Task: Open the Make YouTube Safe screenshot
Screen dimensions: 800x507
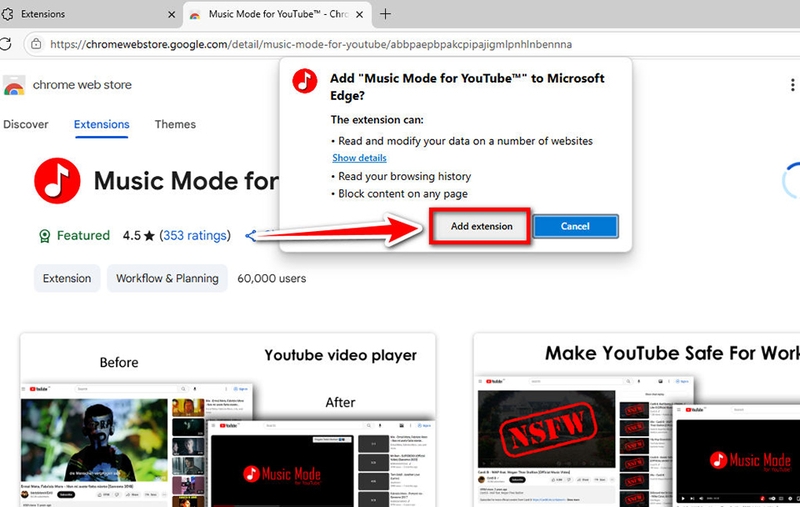Action: 637,420
